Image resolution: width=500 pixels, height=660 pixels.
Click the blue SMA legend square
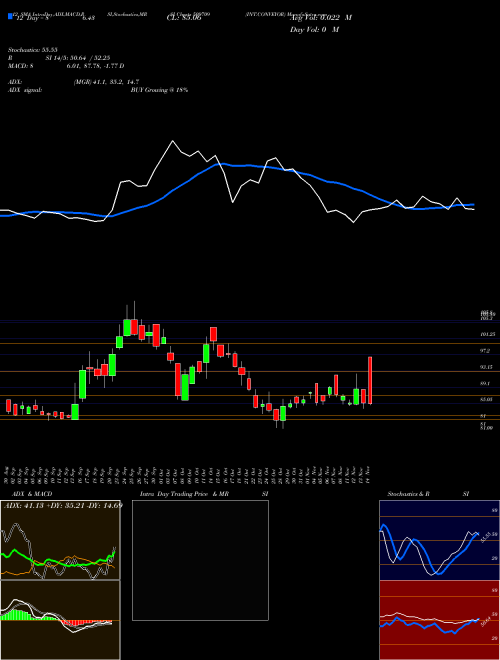(10, 16)
